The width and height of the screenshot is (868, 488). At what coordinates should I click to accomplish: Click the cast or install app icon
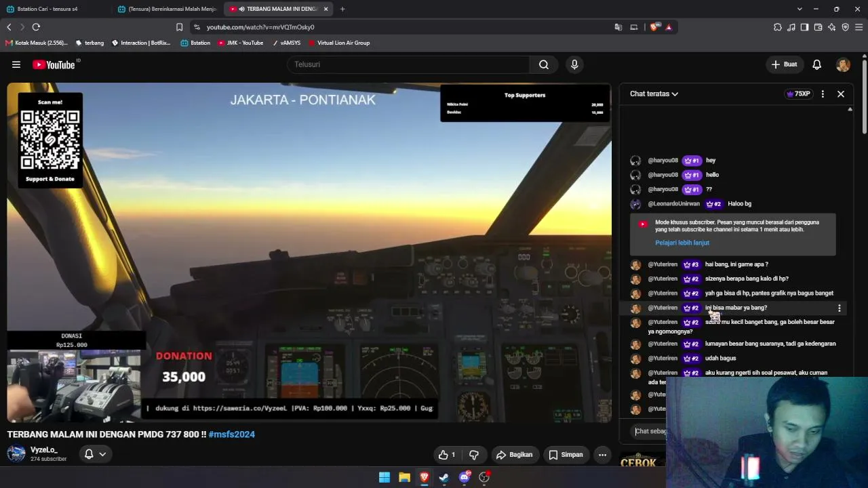click(634, 27)
